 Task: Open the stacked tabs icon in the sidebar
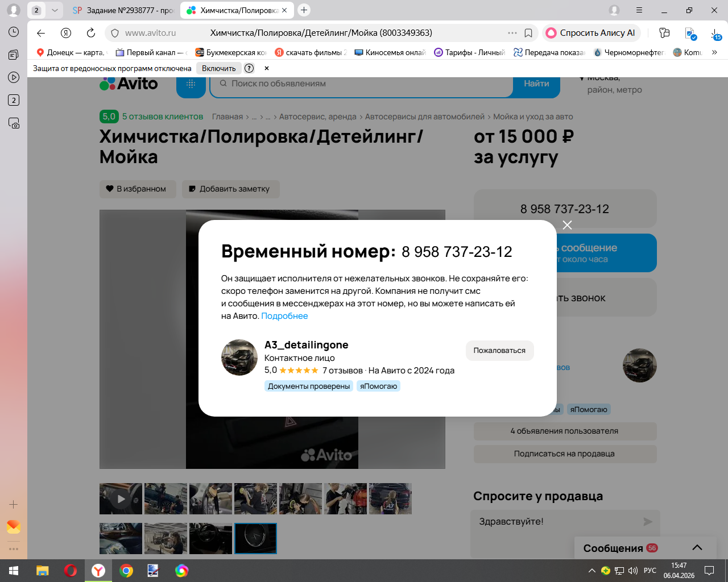14,55
